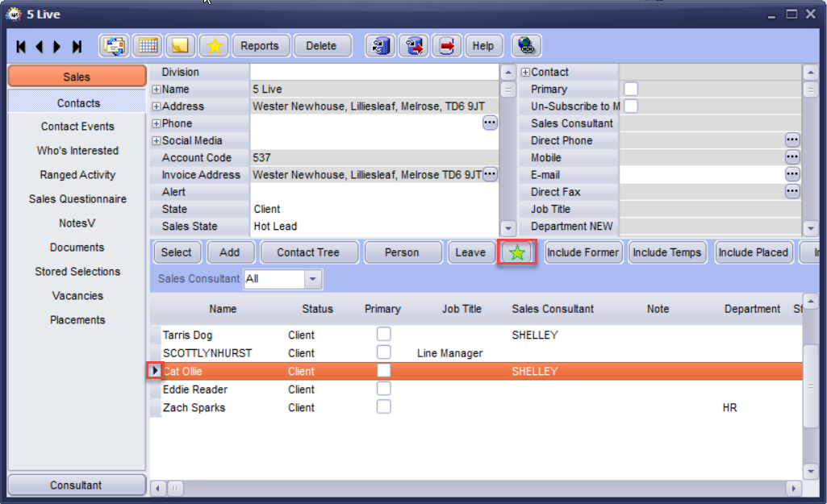Tick the Primary checkbox in contact panel
The width and height of the screenshot is (827, 504).
click(x=631, y=89)
